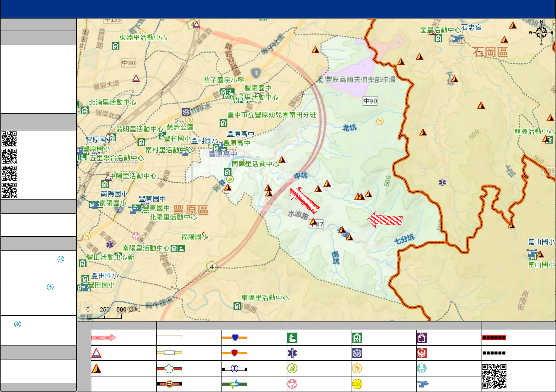Click the compass rose on the map
Image resolution: width=556 pixels, height=392 pixels.
tap(541, 33)
